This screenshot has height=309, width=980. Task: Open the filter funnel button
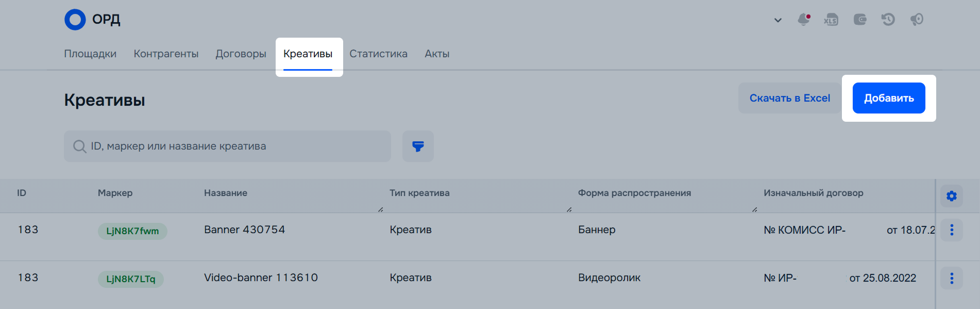tap(418, 147)
